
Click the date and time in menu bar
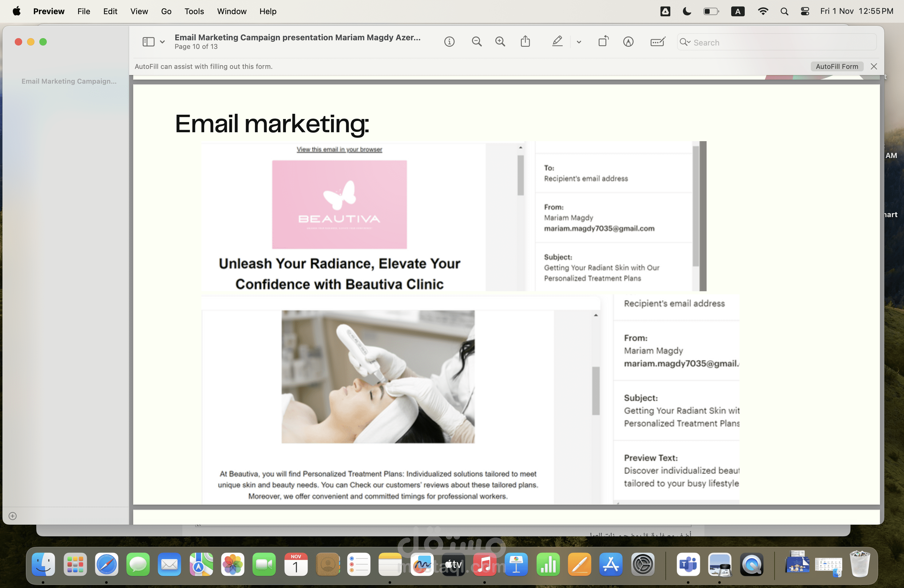(857, 11)
